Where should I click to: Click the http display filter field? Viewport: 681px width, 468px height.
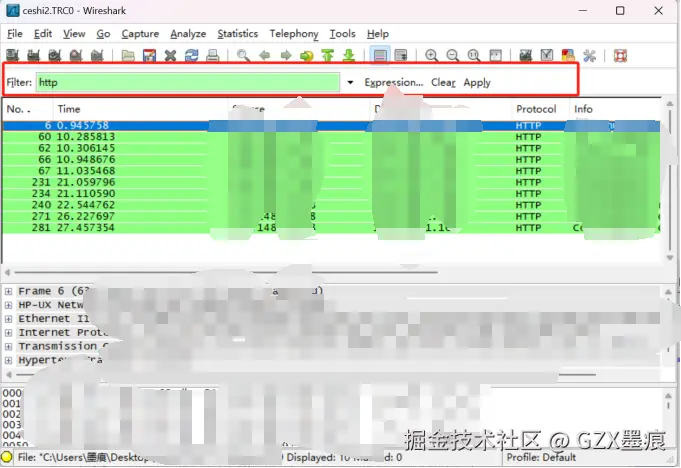coord(188,82)
